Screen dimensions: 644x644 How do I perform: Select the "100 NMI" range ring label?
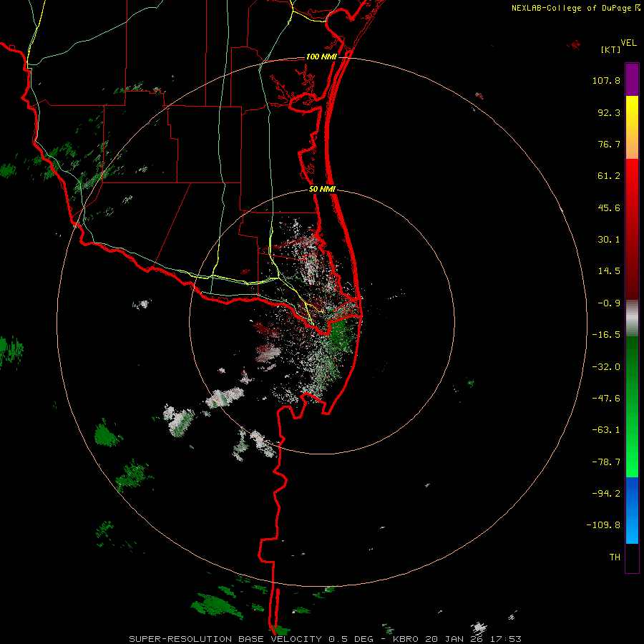pyautogui.click(x=321, y=57)
